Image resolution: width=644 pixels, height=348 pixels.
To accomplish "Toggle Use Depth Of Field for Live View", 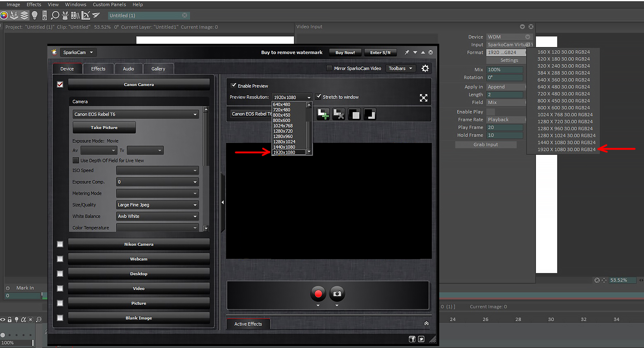I will (76, 160).
